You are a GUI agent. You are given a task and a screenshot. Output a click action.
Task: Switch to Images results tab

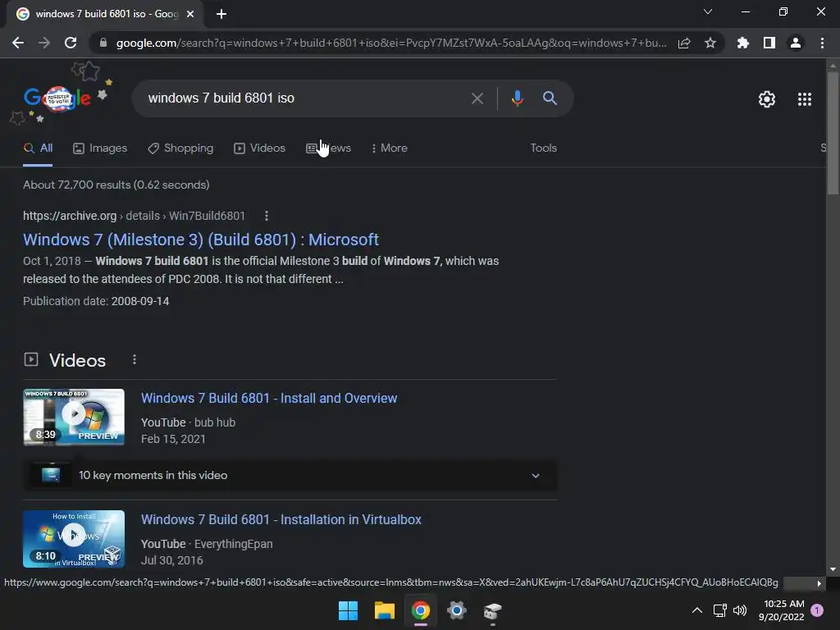click(x=100, y=148)
